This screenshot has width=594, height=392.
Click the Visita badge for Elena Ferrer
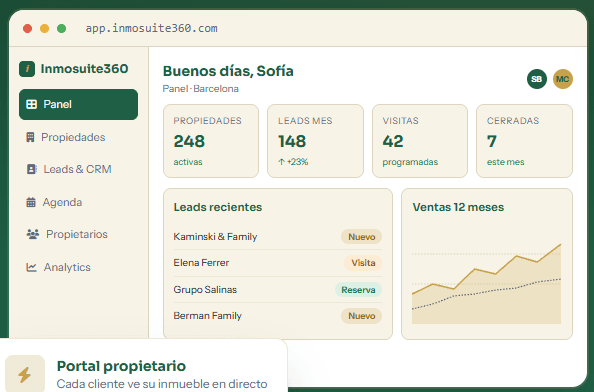coord(363,263)
